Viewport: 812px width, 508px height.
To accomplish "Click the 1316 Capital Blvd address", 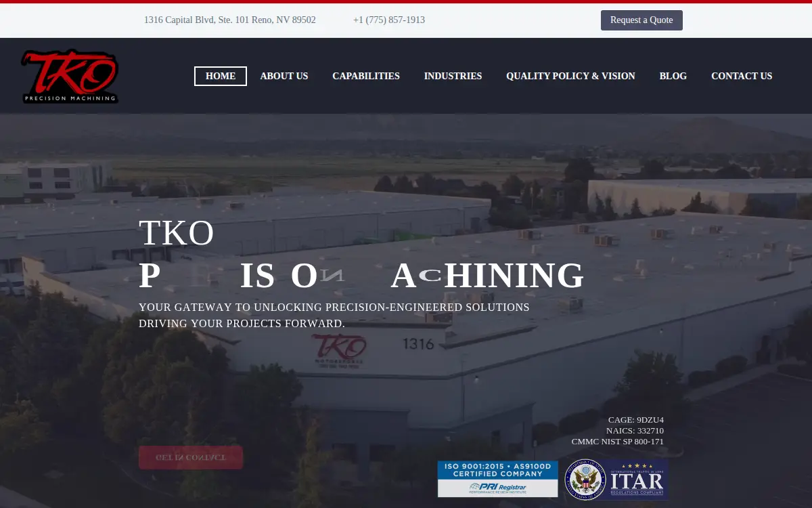I will 230,20.
